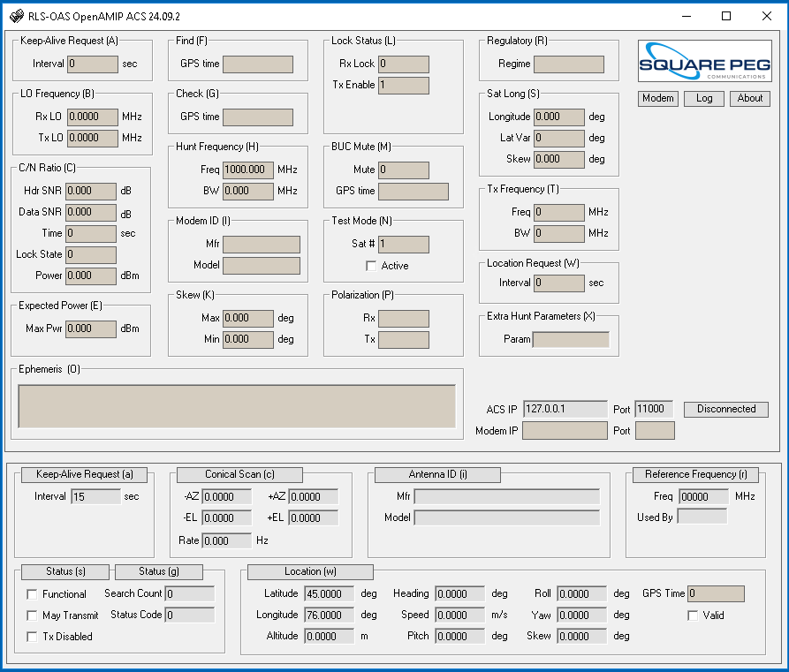Click the Conical Scan Rate field
This screenshot has width=789, height=672.
[227, 541]
